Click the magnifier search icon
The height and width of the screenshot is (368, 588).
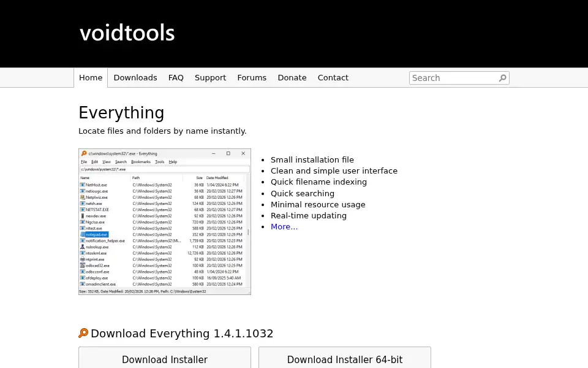[503, 78]
